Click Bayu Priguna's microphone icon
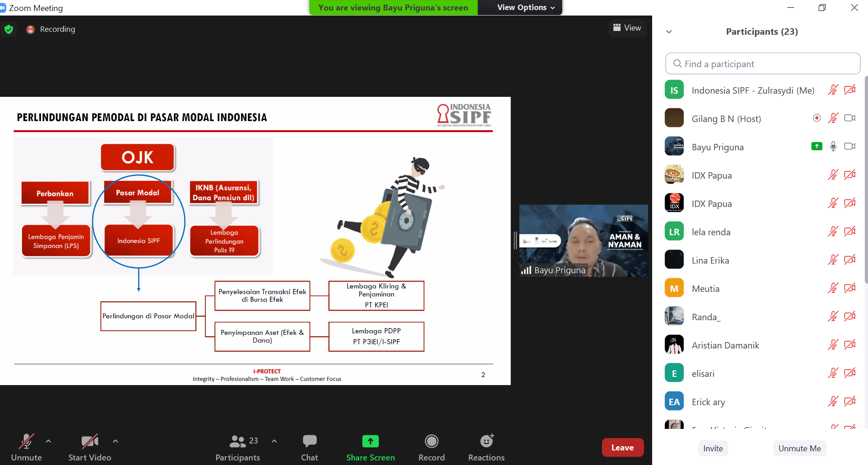868x465 pixels. (x=833, y=147)
